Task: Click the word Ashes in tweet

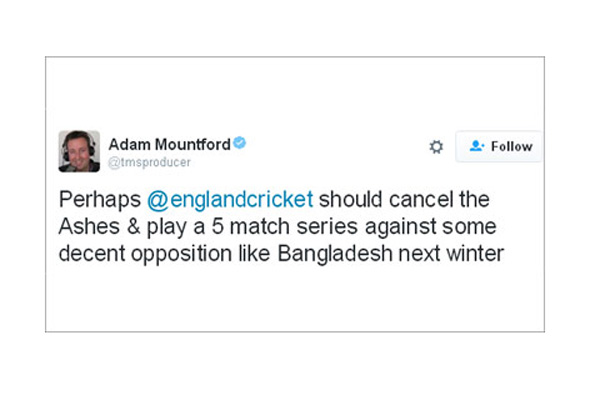Action: click(x=89, y=226)
